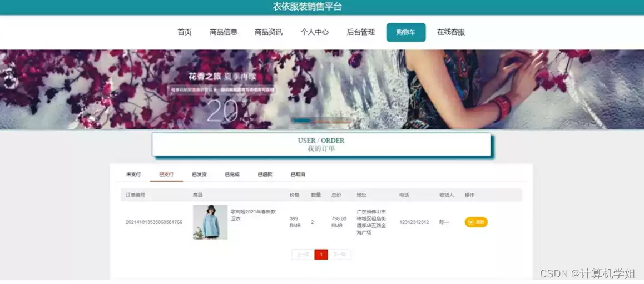Open the 首页 home navigation item
The width and height of the screenshot is (644, 284).
click(x=185, y=32)
